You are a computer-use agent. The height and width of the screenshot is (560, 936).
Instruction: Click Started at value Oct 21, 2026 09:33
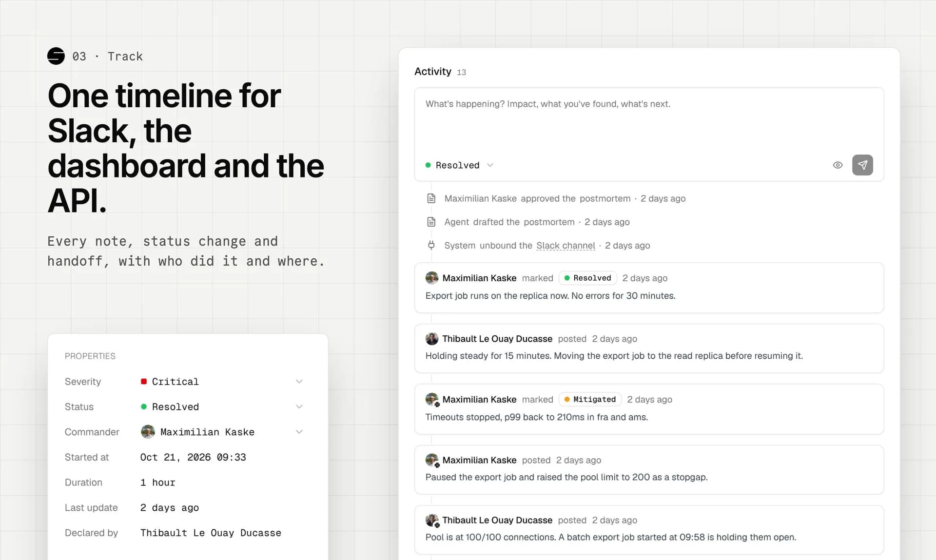193,457
